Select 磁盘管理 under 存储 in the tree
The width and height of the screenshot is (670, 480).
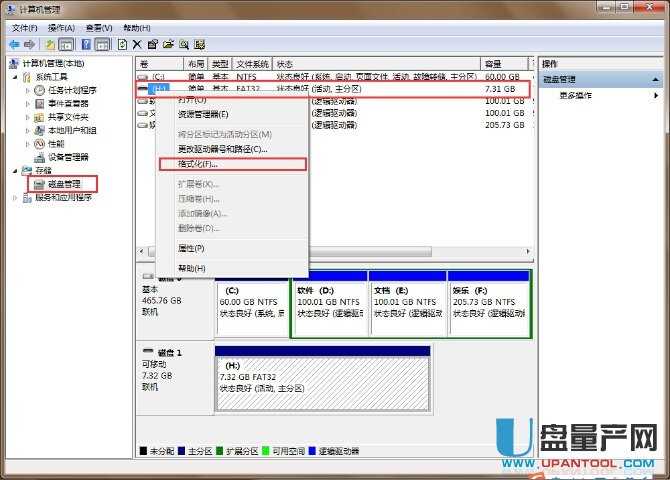(67, 184)
